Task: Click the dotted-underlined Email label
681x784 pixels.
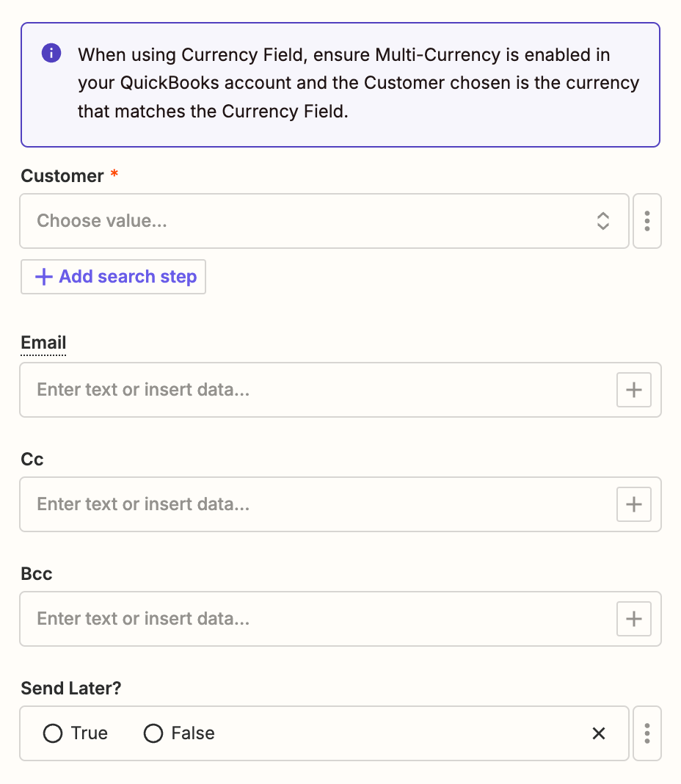Action: click(x=43, y=343)
